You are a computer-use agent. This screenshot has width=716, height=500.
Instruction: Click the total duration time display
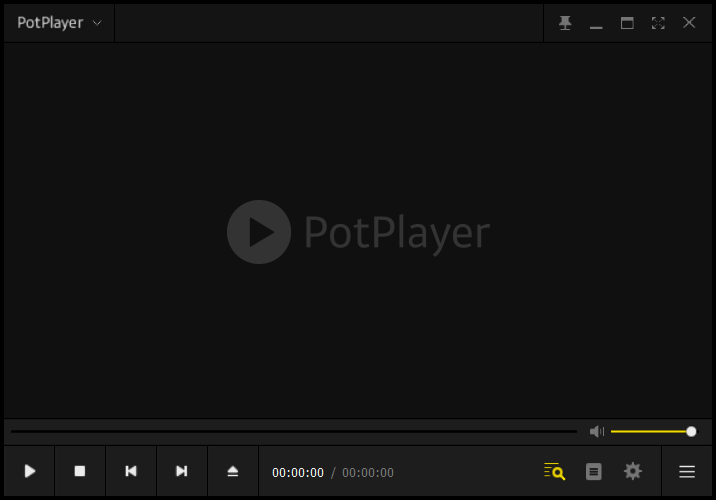tap(368, 473)
